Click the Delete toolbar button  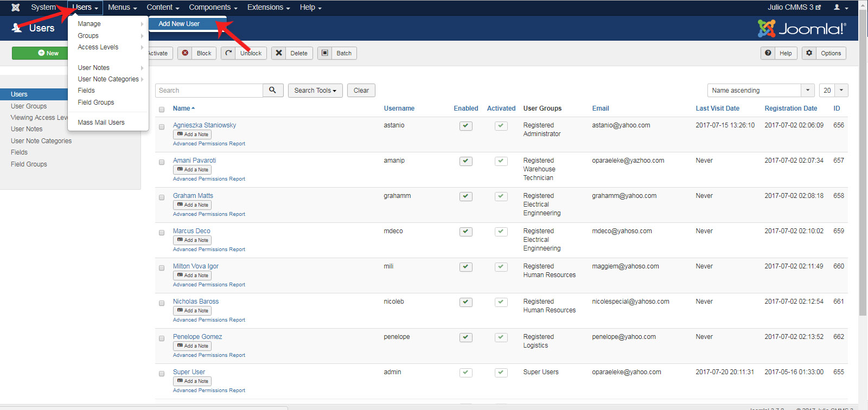tap(292, 53)
